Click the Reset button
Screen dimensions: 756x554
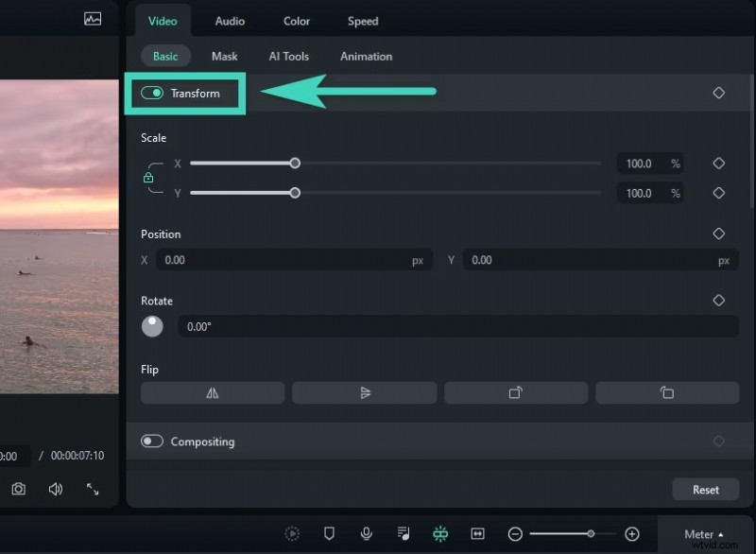(705, 489)
